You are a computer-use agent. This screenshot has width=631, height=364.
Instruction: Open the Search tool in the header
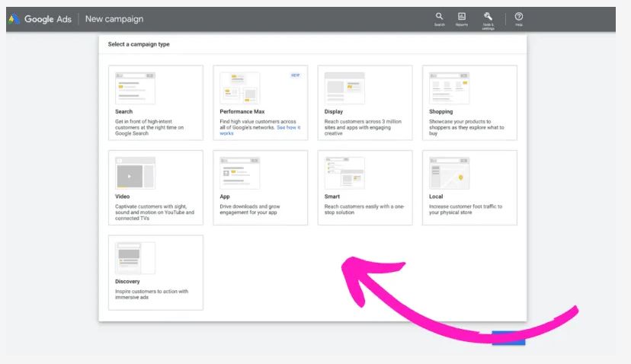click(439, 19)
